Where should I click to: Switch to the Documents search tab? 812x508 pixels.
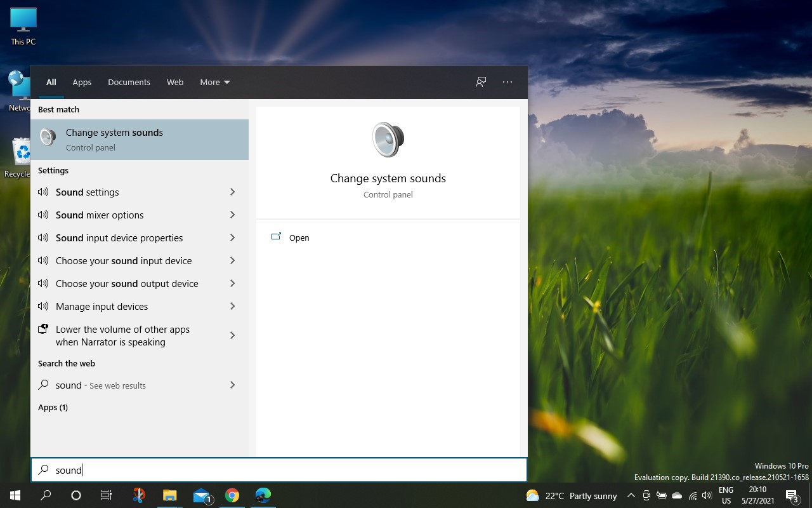(x=129, y=82)
